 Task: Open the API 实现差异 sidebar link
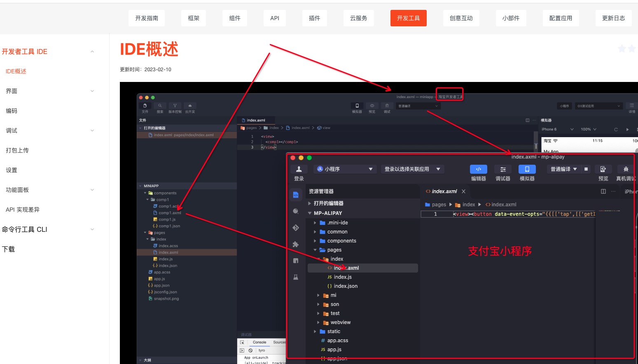pyautogui.click(x=23, y=210)
